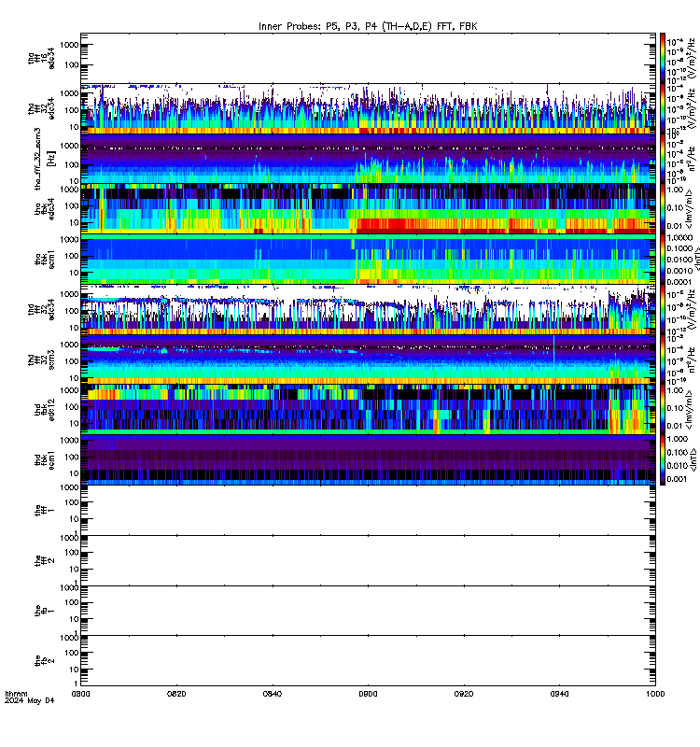Image resolution: width=700 pixels, height=747 pixels.
Task: Click the 0900 time axis label
Action: (368, 694)
